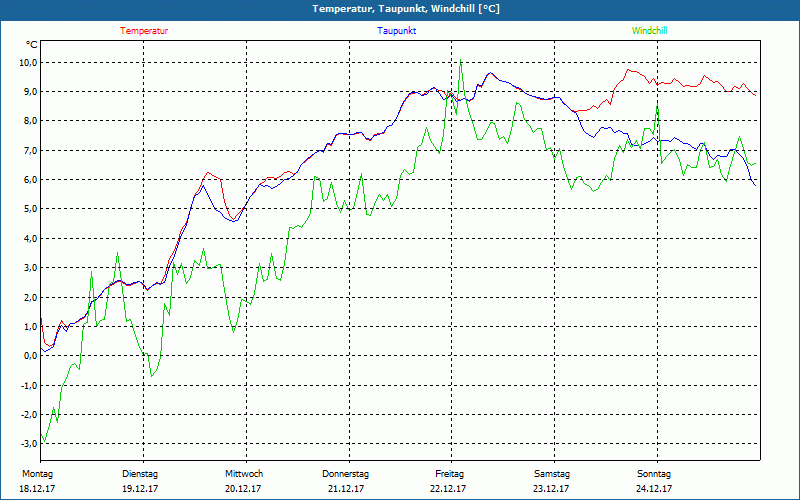This screenshot has width=800, height=500.
Task: Click the green Windchill minimum near -3,0
Action: coord(44,442)
